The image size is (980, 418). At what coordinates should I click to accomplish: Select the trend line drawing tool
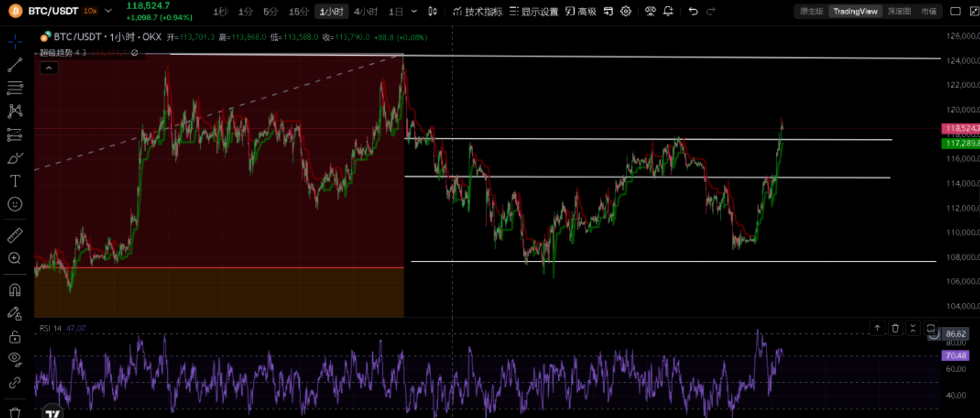(x=15, y=65)
